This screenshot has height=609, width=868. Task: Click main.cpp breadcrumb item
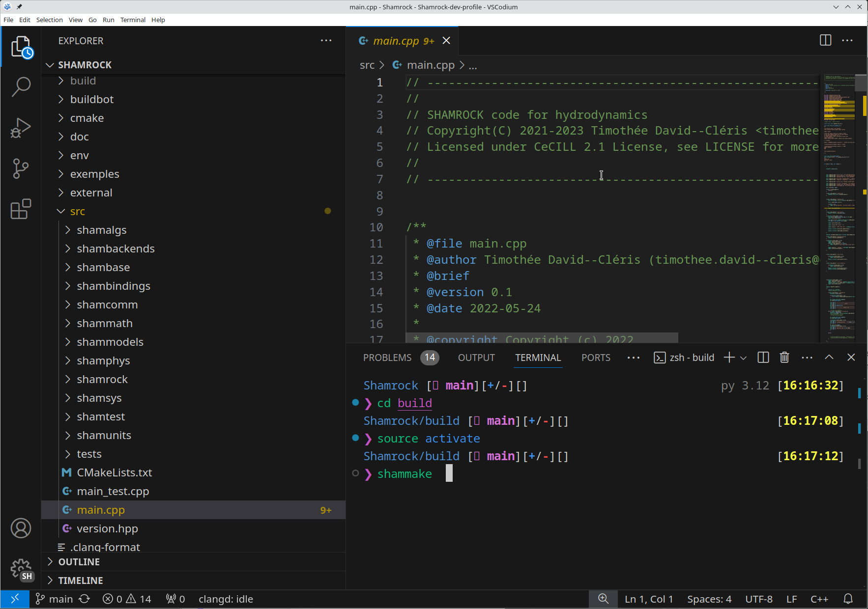424,65
